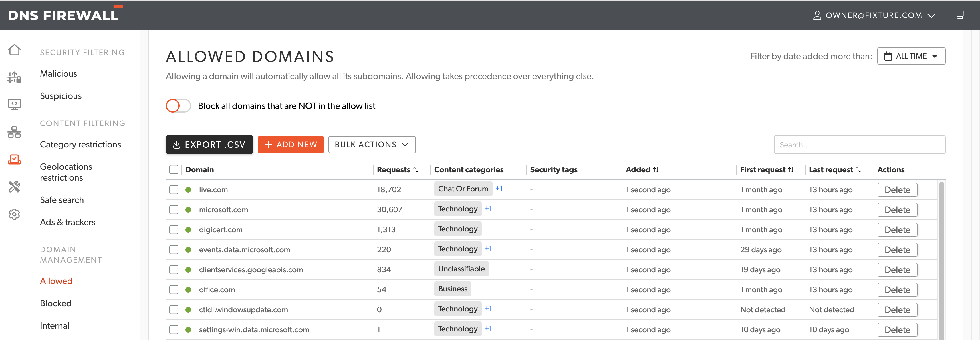This screenshot has width=980, height=340.
Task: Enable blocking of domains not in allow list
Action: 178,106
